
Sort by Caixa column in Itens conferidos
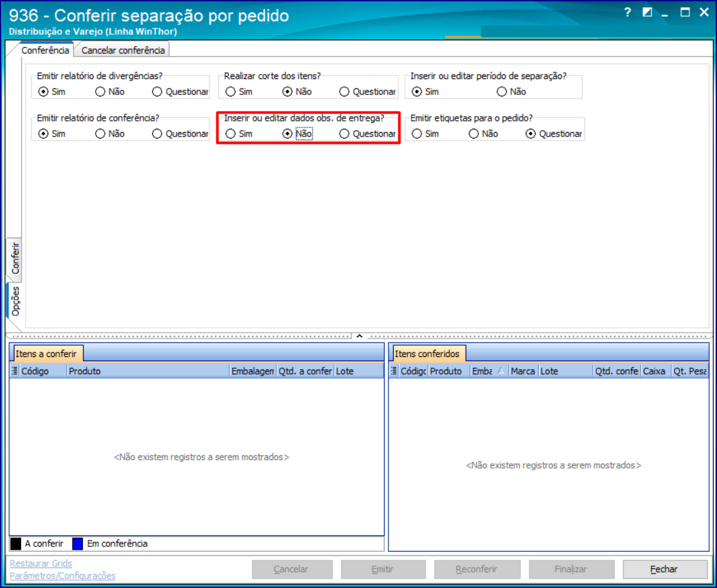(x=656, y=371)
